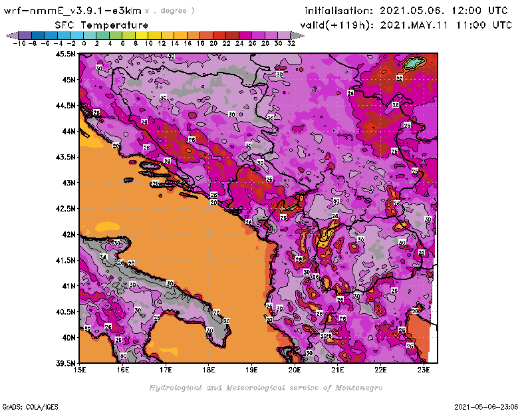Viewport: 532px width, 411px height.
Task: Click the '19E' longitude label
Action: tap(251, 370)
